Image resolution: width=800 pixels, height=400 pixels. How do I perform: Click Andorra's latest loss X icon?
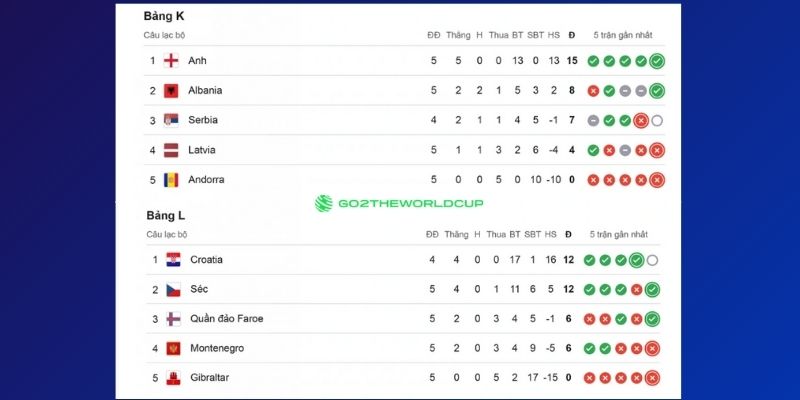(656, 180)
